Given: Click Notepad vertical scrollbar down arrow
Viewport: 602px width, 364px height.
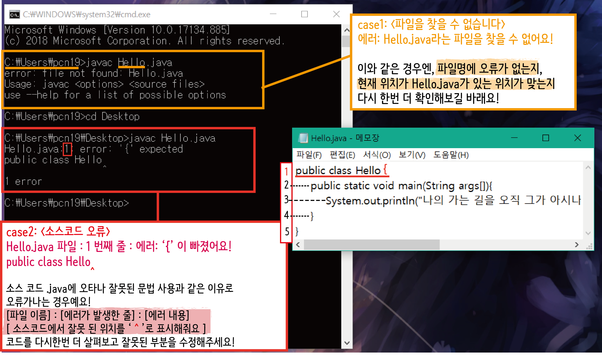Looking at the screenshot, I should 588,233.
